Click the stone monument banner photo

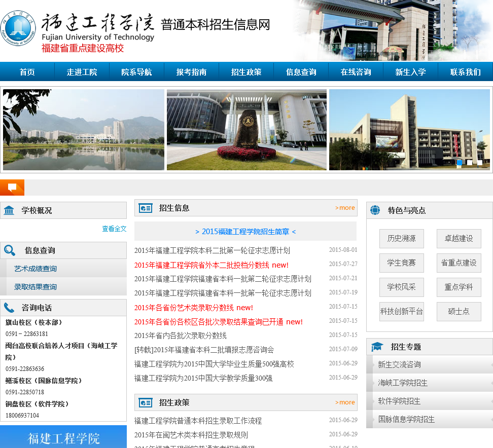(246, 130)
